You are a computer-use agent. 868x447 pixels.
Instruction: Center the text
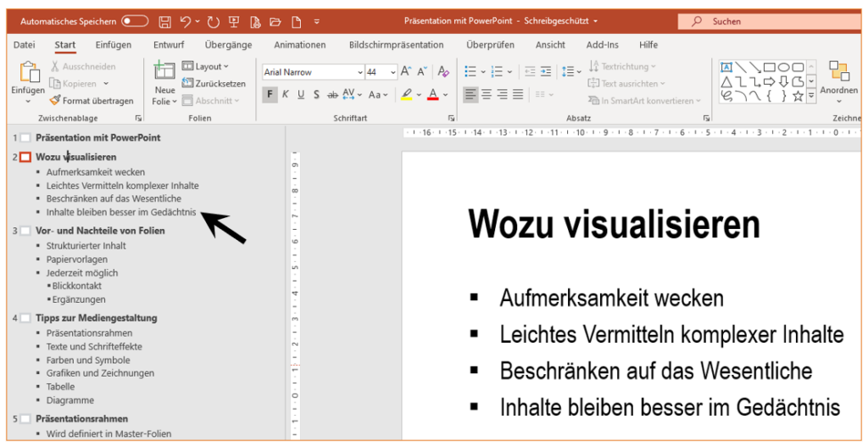pos(487,94)
